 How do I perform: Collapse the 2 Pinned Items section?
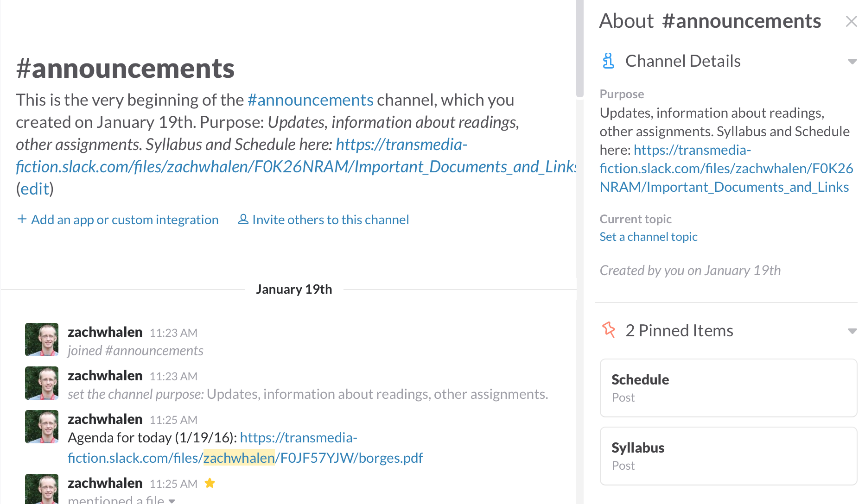[x=852, y=331]
